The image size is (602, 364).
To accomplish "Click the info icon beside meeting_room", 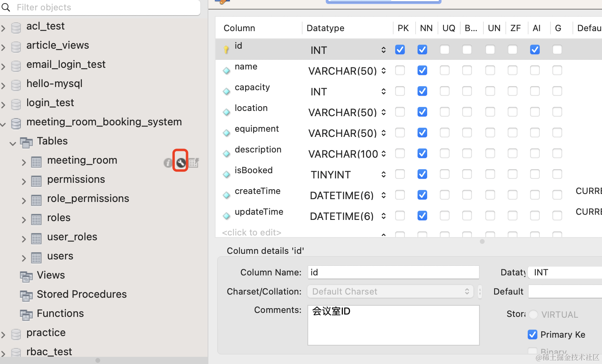I will pos(168,162).
